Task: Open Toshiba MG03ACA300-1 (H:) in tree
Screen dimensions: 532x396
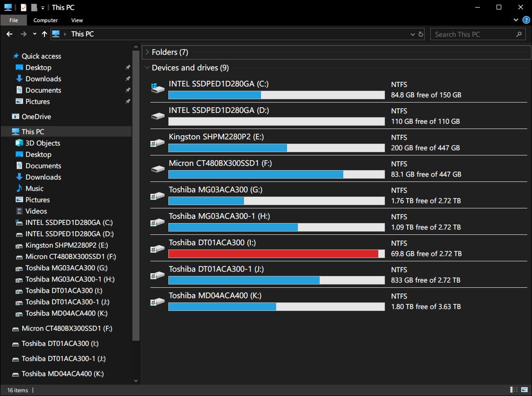Action: pos(70,279)
